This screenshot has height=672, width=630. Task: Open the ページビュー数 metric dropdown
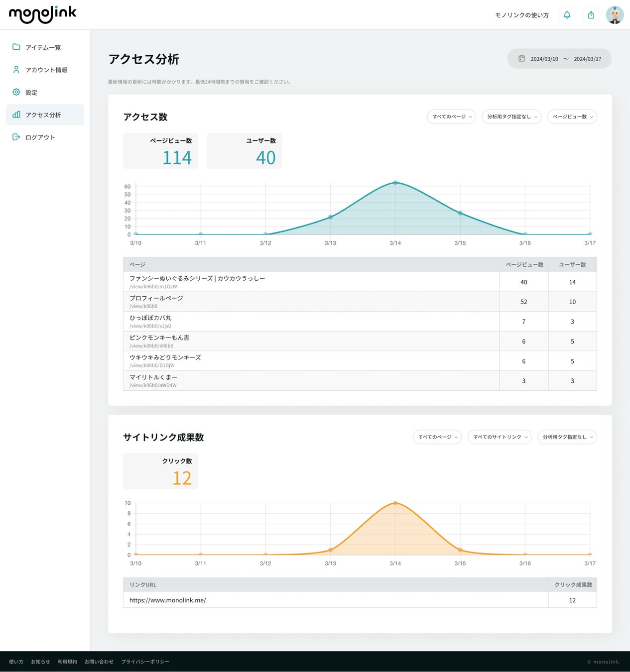[572, 116]
